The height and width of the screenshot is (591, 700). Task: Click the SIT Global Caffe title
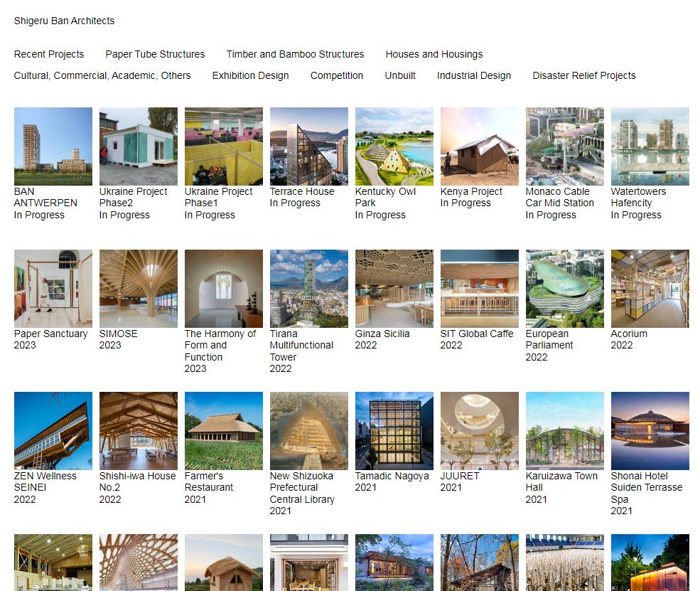[x=477, y=334]
